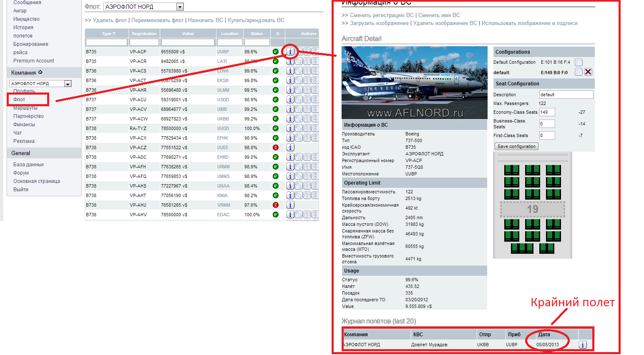Image resolution: width=644 pixels, height=355 pixels.
Task: Click the Business-Class Seats input field
Action: tap(547, 124)
